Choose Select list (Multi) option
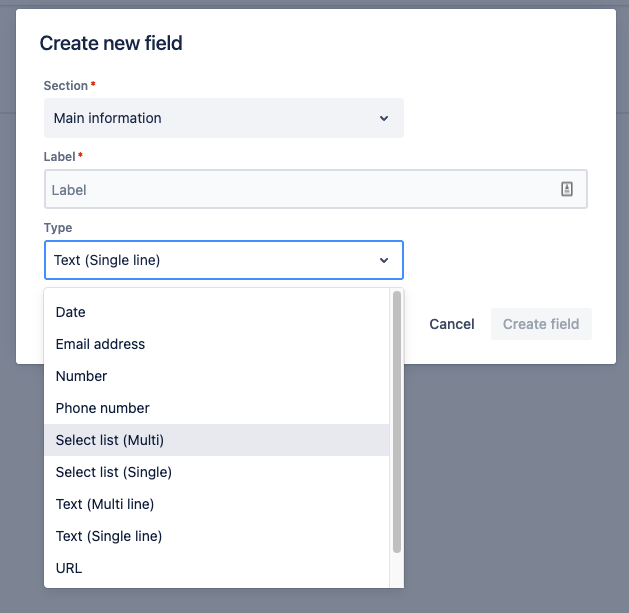 [x=110, y=440]
